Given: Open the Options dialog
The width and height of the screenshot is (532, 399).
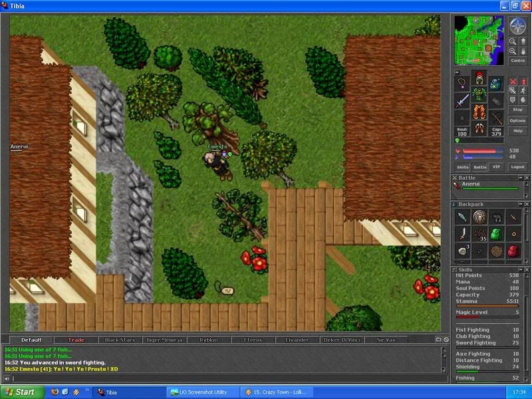Looking at the screenshot, I should 518,120.
